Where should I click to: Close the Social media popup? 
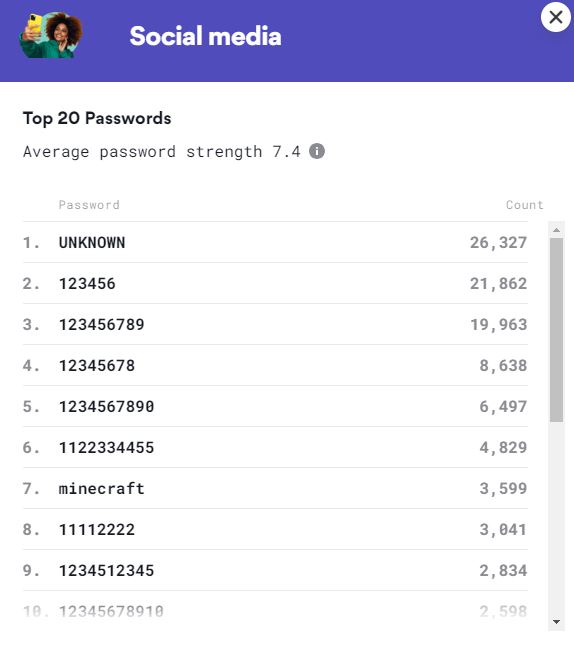click(556, 17)
